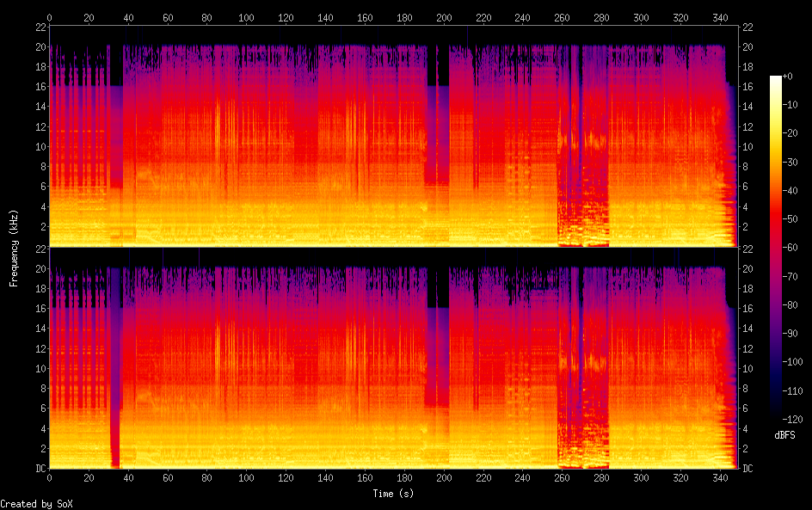The width and height of the screenshot is (812, 510).
Task: Click the "Frequency (kHz)" vertical axis label
Action: coord(14,248)
